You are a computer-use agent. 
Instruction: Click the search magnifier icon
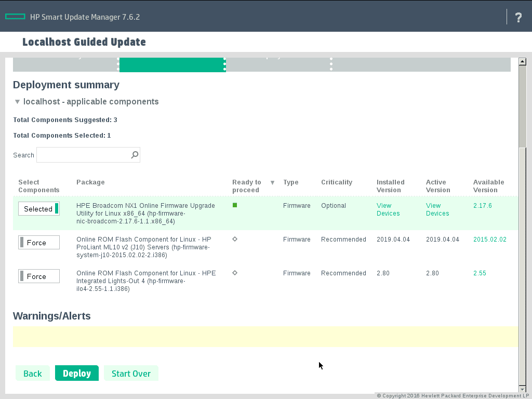point(135,155)
